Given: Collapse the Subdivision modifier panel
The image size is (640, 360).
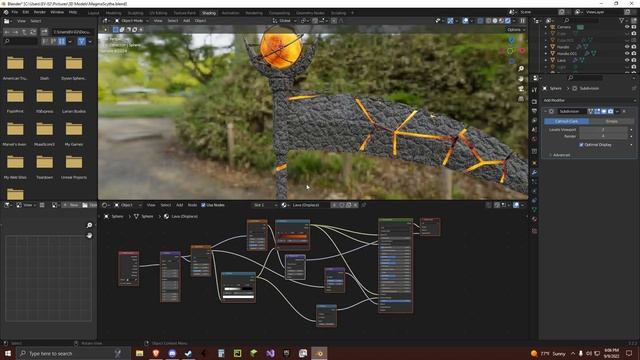Looking at the screenshot, I should pos(546,111).
